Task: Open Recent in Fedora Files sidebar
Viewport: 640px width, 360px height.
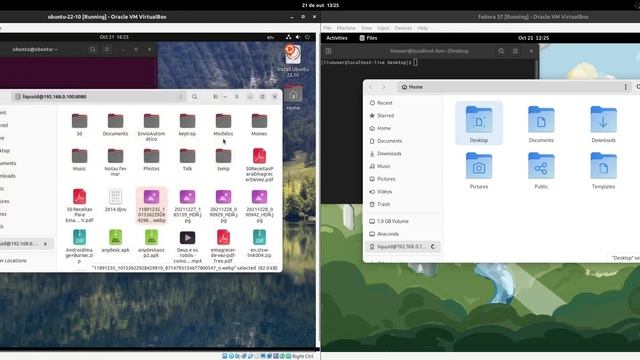Action: click(x=402, y=103)
